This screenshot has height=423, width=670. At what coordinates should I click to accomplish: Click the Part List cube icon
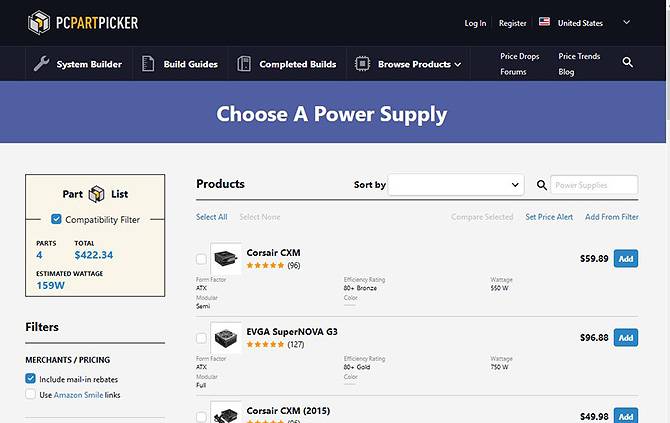pos(96,194)
